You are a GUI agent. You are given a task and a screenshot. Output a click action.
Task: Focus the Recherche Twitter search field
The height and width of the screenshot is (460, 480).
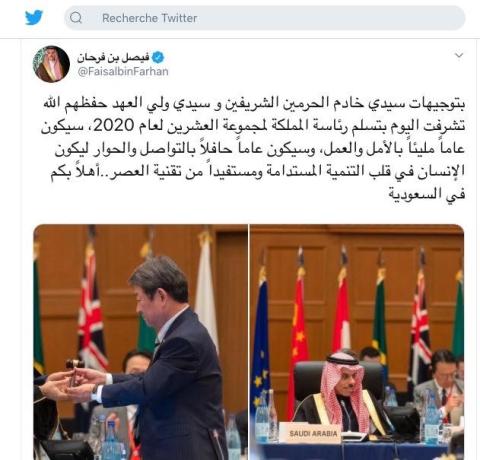coord(265,18)
